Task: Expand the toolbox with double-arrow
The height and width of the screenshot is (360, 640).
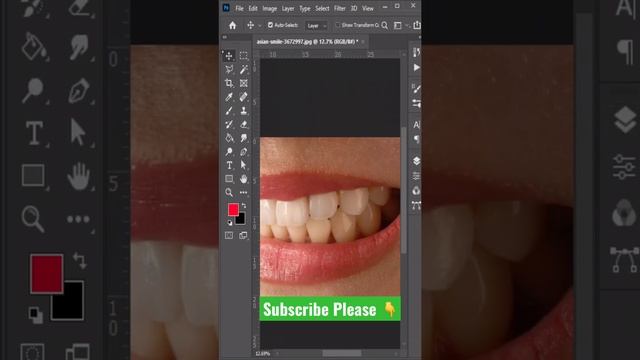Action: coord(224,37)
